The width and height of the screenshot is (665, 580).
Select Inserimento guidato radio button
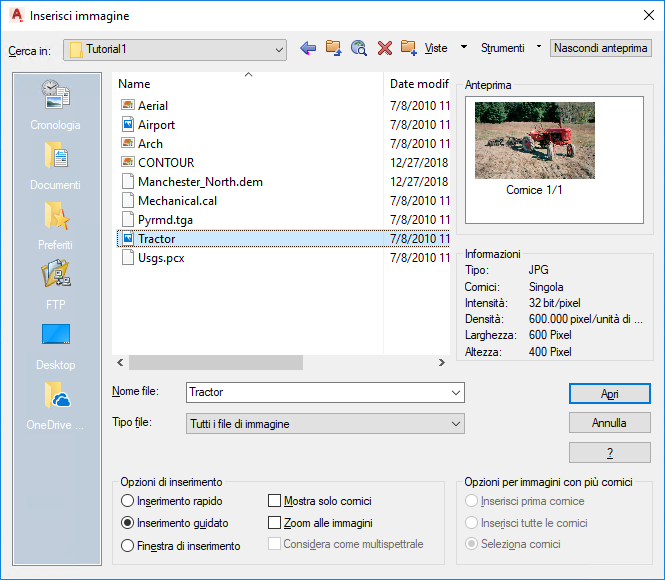click(127, 523)
